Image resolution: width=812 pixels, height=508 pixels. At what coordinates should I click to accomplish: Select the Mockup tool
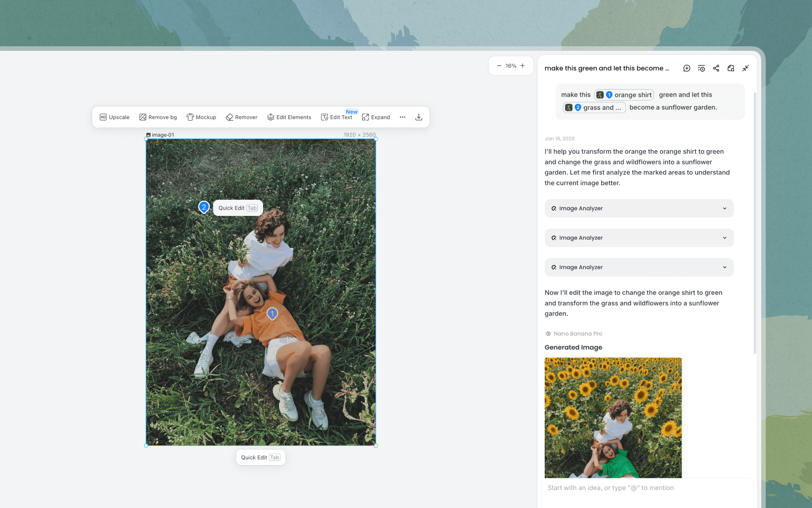pyautogui.click(x=201, y=117)
